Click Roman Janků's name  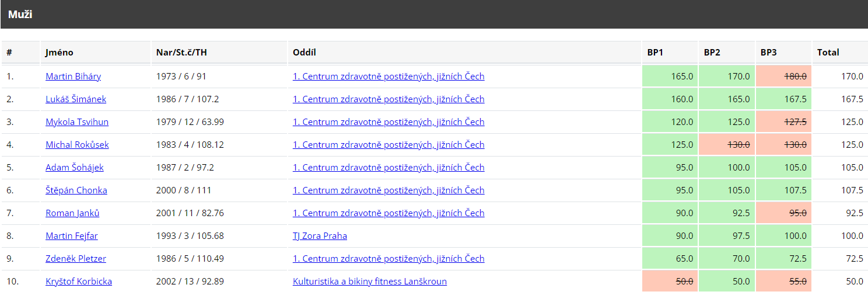72,213
